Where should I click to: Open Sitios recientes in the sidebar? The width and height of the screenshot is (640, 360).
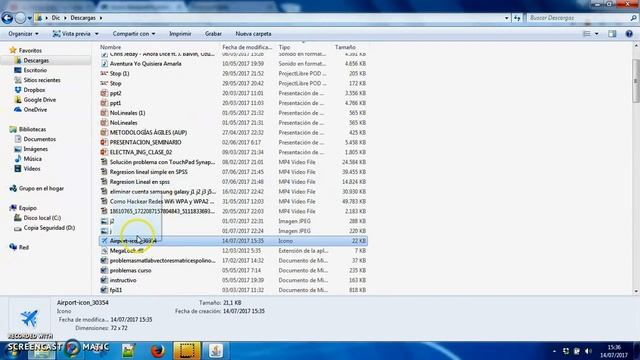[42, 80]
